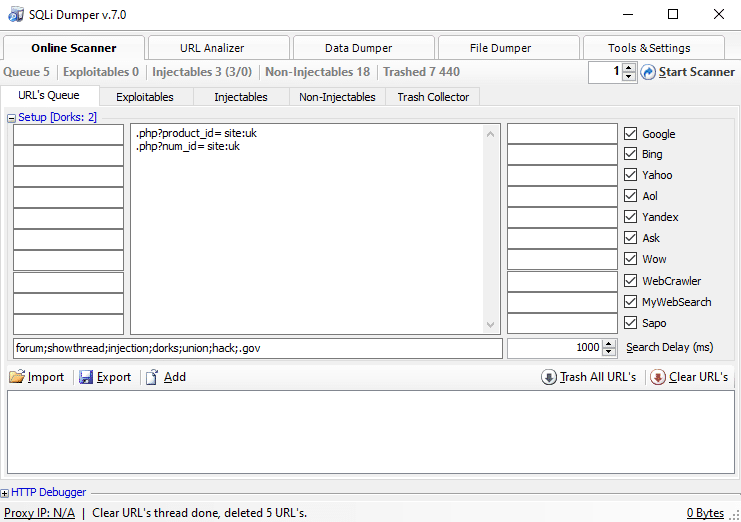The height and width of the screenshot is (522, 741).
Task: Toggle the Google search engine checkbox
Action: [630, 134]
